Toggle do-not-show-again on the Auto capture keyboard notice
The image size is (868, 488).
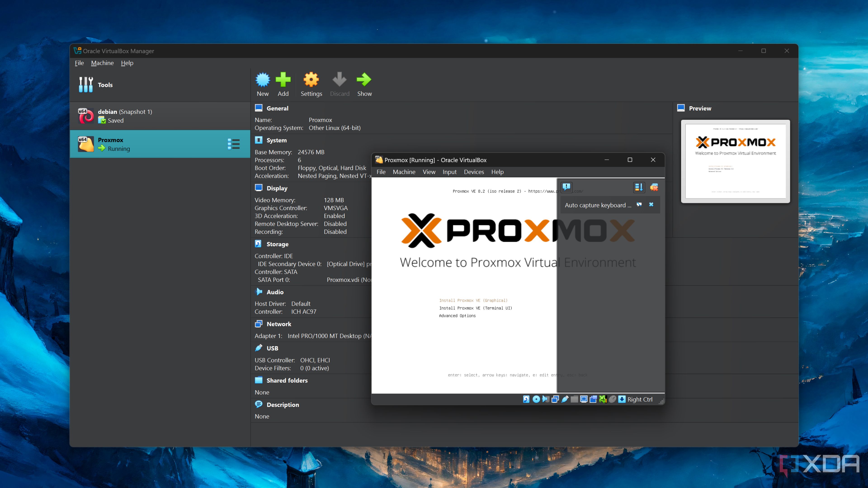tap(639, 205)
